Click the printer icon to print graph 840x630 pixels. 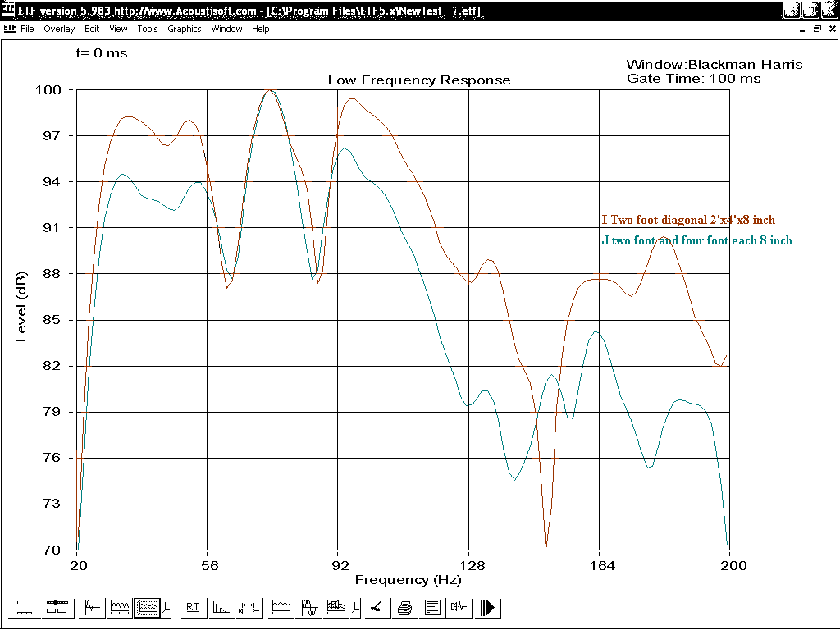pyautogui.click(x=404, y=608)
